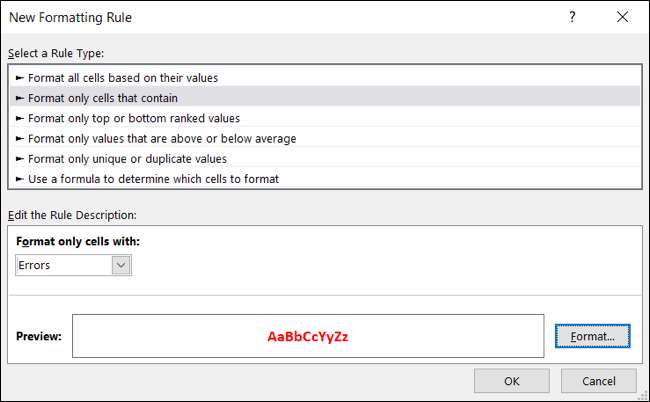Choose 'Format only cells that contain' rule
The width and height of the screenshot is (650, 402).
pyautogui.click(x=102, y=98)
